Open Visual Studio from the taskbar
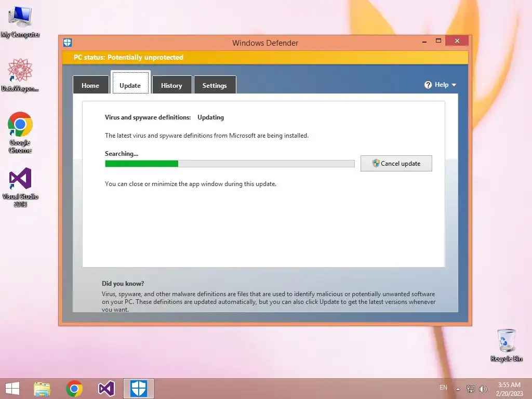 tap(106, 389)
